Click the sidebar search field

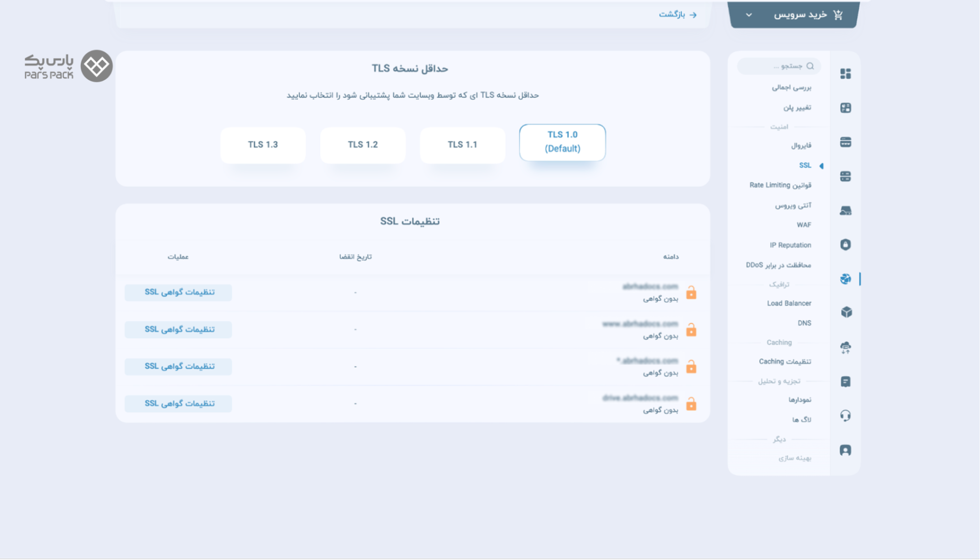[x=779, y=66]
